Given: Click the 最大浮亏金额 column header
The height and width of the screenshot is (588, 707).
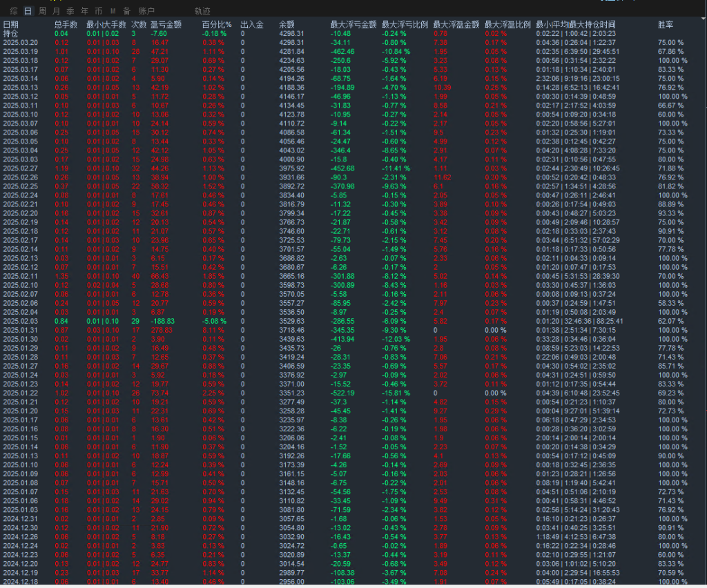Looking at the screenshot, I should [x=353, y=25].
